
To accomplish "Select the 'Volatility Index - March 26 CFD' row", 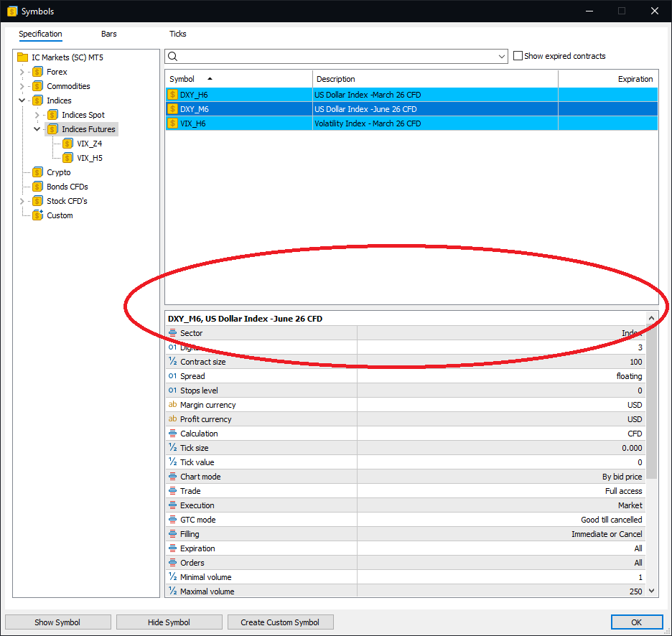I will pyautogui.click(x=411, y=123).
